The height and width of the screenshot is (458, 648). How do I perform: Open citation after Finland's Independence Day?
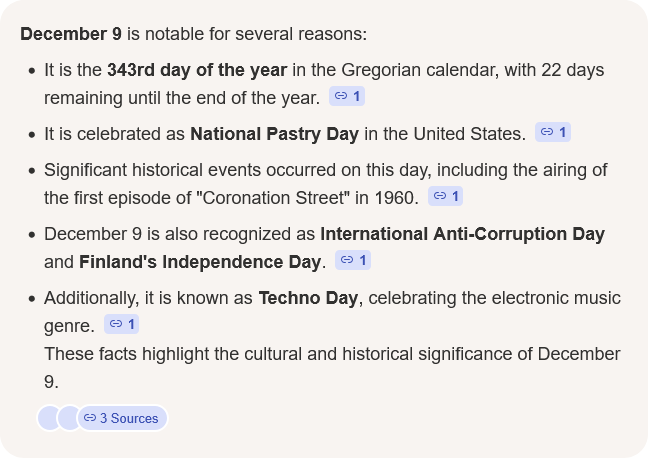[x=353, y=260]
